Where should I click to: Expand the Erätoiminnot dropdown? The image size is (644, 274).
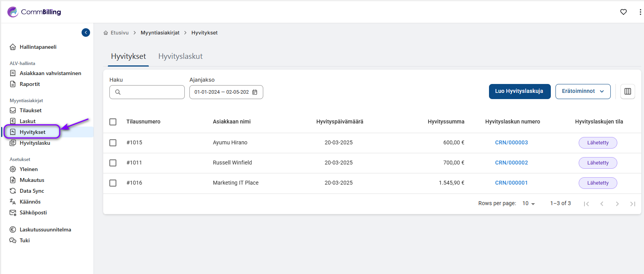(x=583, y=91)
